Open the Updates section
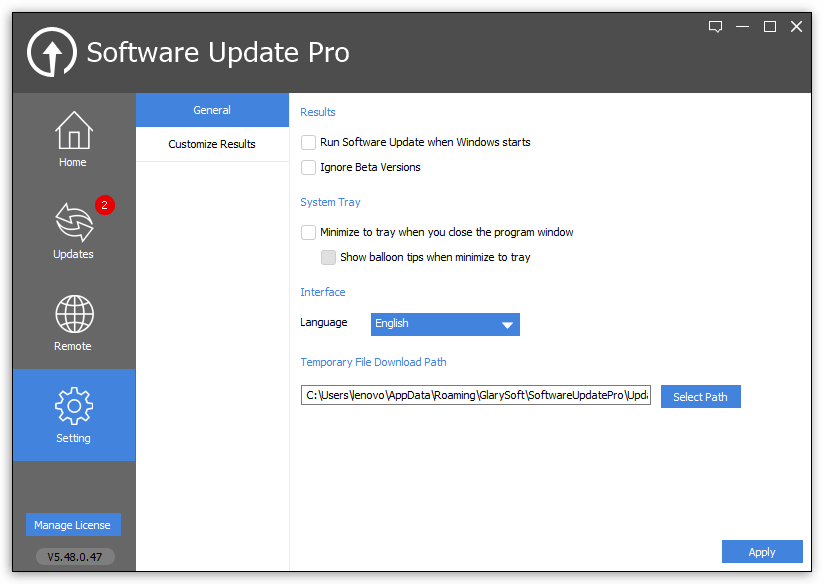This screenshot has width=824, height=584. tap(74, 231)
